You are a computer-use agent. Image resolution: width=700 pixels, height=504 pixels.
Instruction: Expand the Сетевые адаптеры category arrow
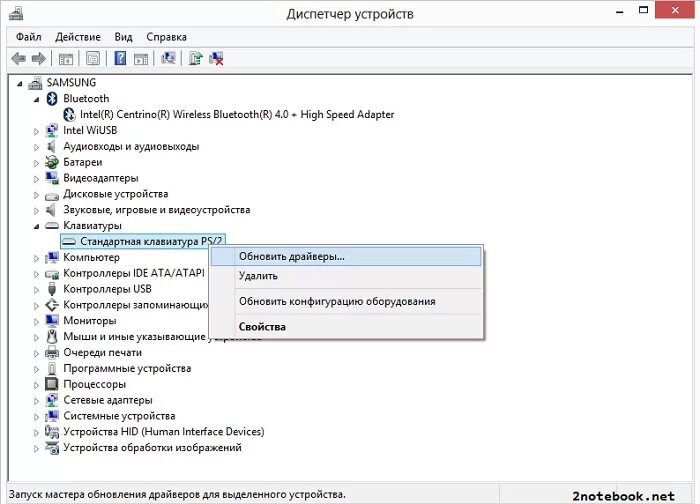point(37,400)
